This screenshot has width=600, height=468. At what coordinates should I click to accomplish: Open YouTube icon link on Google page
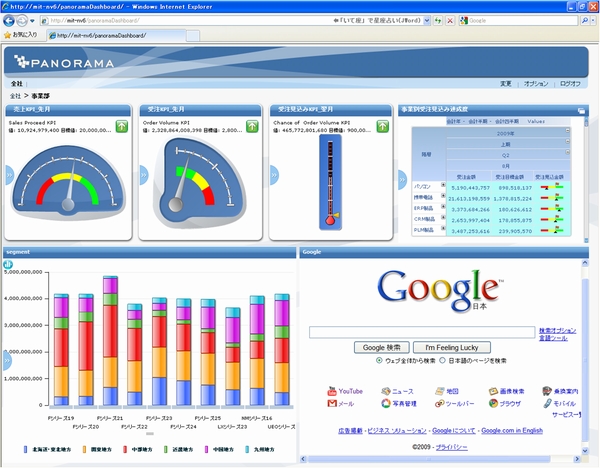[x=332, y=391]
